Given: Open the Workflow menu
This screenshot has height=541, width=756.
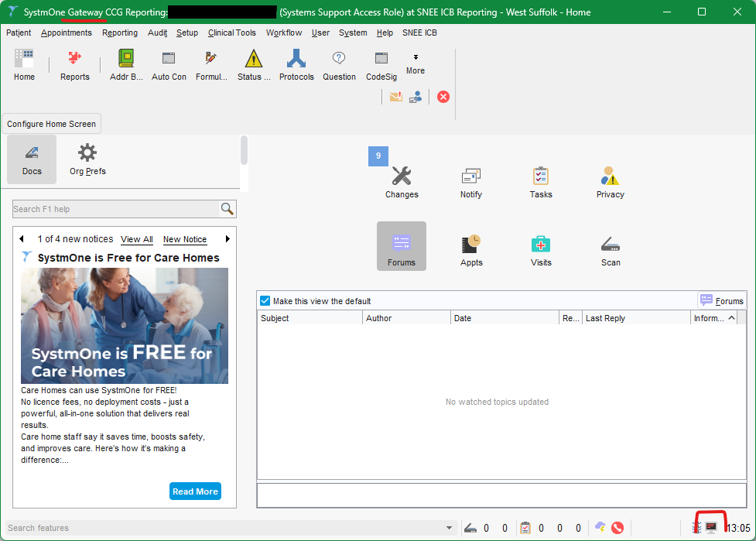Looking at the screenshot, I should tap(284, 33).
